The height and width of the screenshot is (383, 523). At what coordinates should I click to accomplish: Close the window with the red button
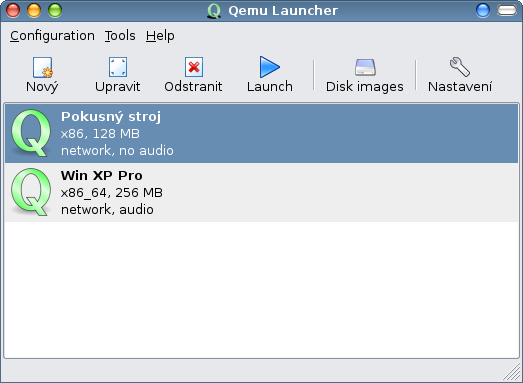coord(13,10)
